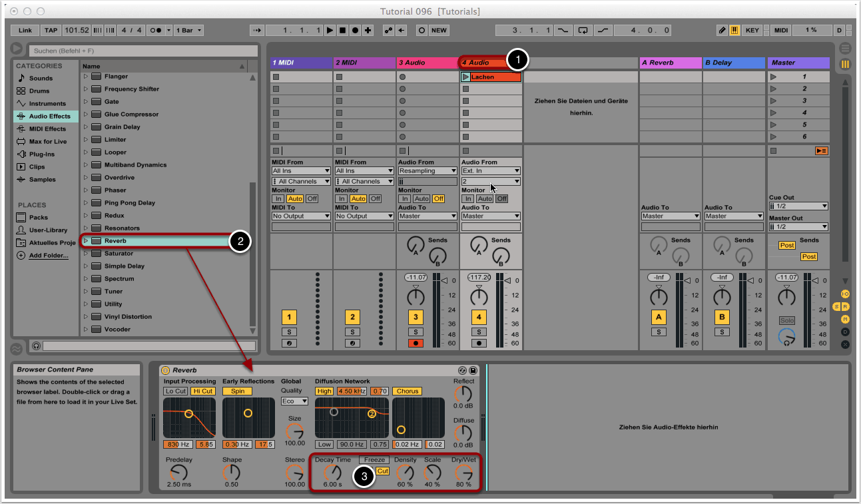Open Audio From dropdown showing Ext. In

click(490, 171)
